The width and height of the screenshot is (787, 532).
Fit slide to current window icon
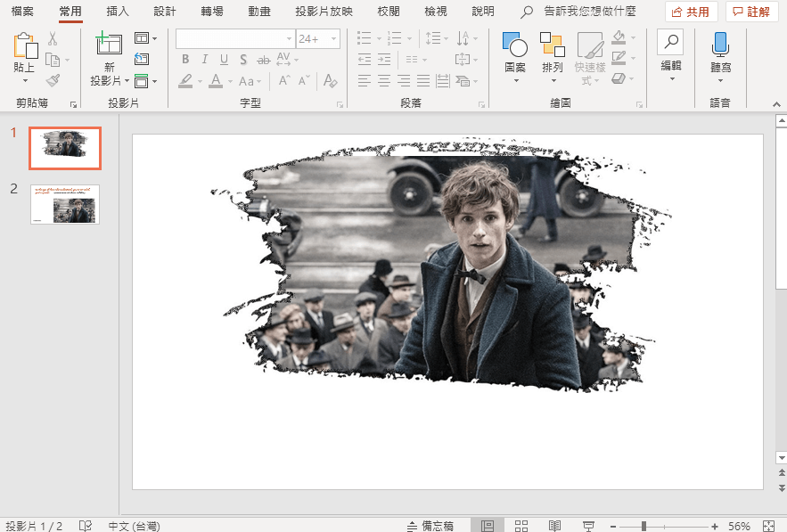click(x=768, y=526)
